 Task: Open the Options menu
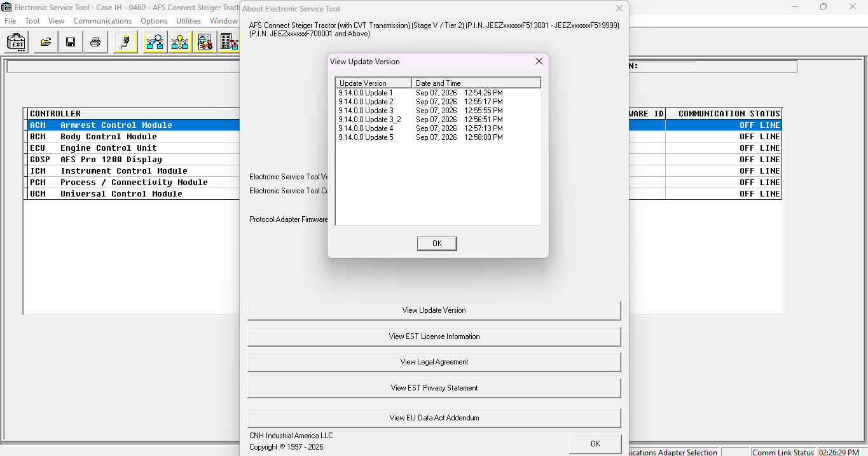click(154, 21)
